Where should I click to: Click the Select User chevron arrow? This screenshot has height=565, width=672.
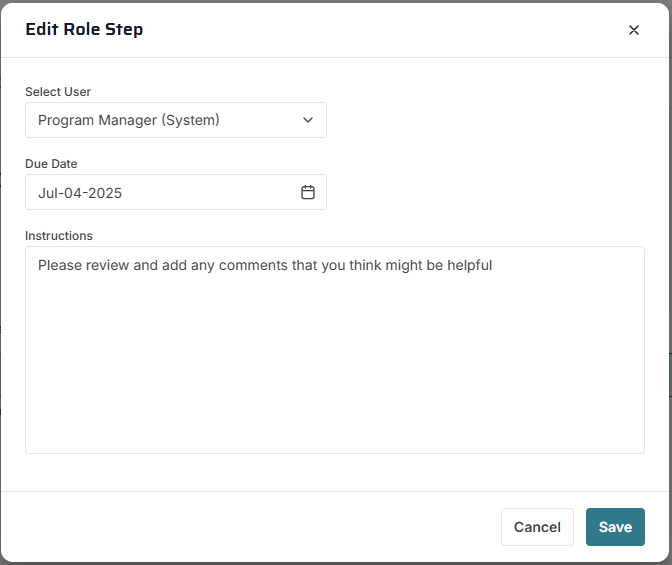coord(308,120)
